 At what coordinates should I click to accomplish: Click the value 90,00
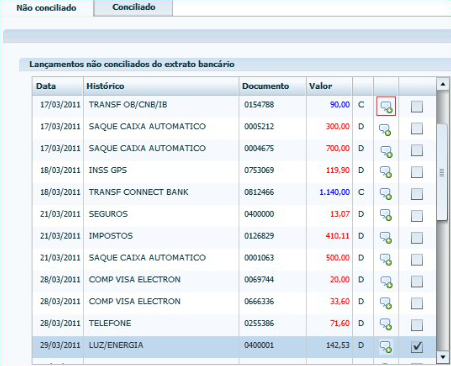(340, 105)
